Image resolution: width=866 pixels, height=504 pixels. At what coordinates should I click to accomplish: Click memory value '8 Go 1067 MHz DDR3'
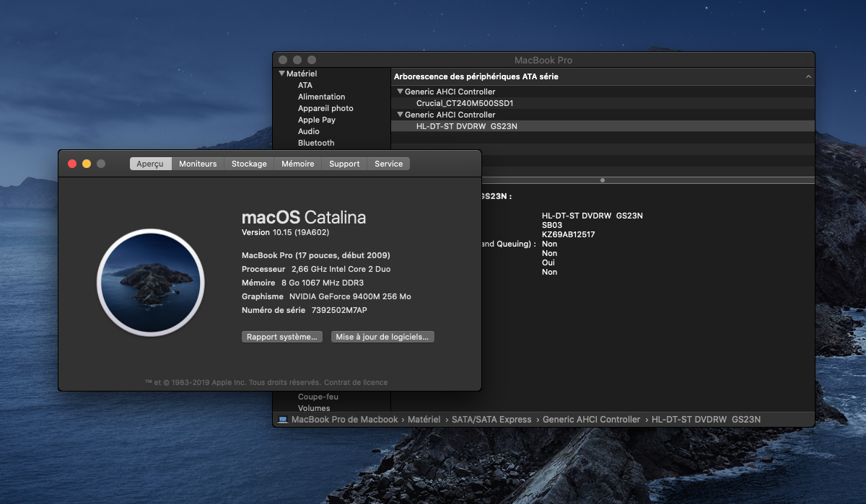[323, 283]
